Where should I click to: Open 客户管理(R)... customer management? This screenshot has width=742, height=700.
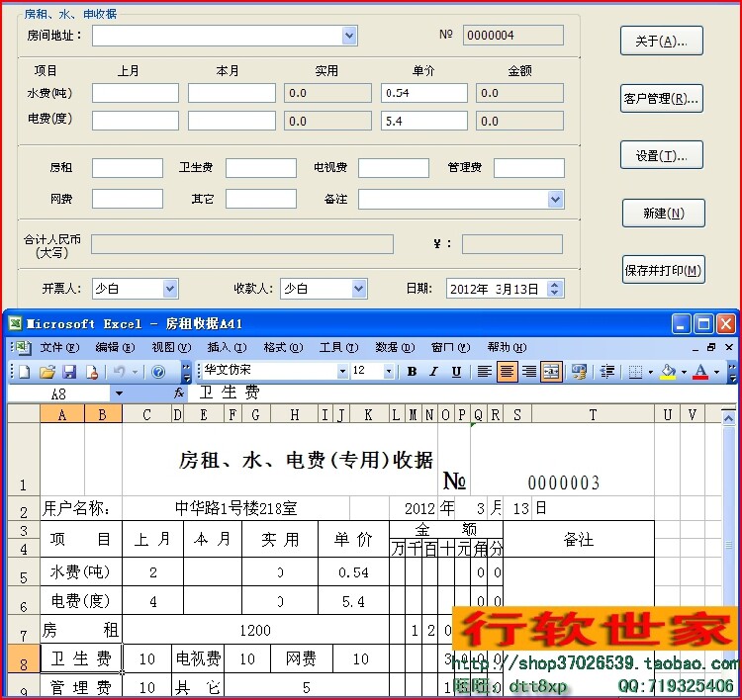pyautogui.click(x=662, y=99)
